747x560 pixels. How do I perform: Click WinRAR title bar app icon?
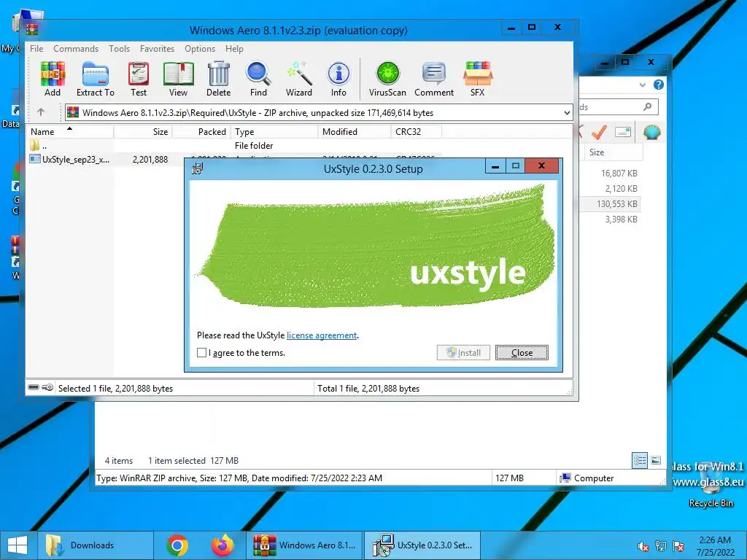32,29
